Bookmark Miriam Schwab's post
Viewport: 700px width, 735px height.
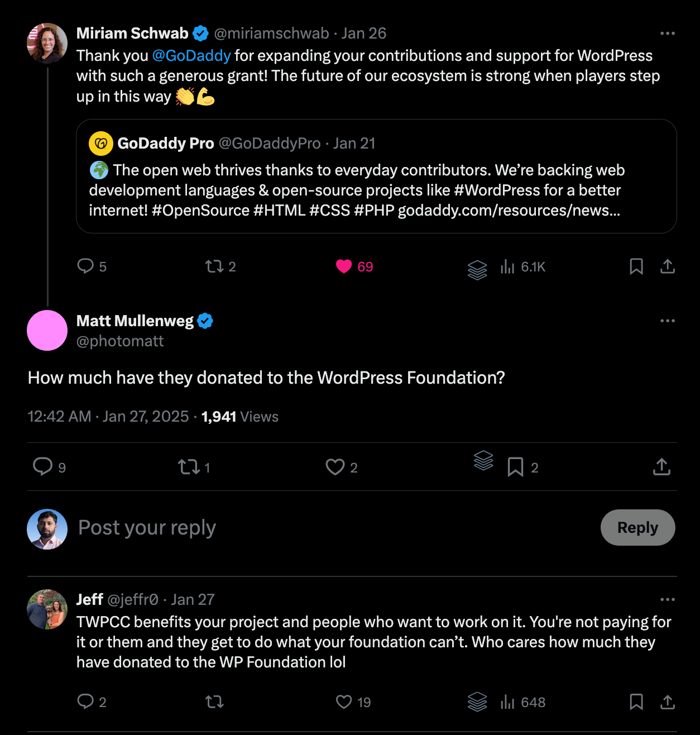point(636,266)
